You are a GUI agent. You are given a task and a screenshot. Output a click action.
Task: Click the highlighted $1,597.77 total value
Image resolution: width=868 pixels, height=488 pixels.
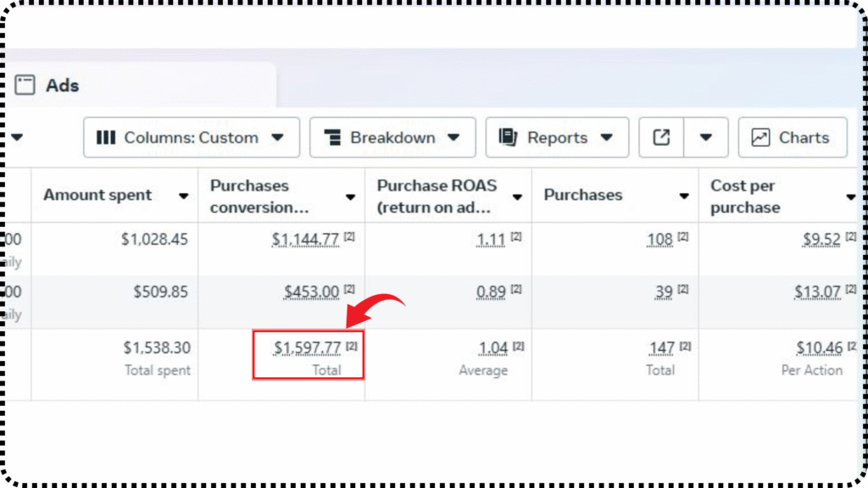(x=307, y=348)
